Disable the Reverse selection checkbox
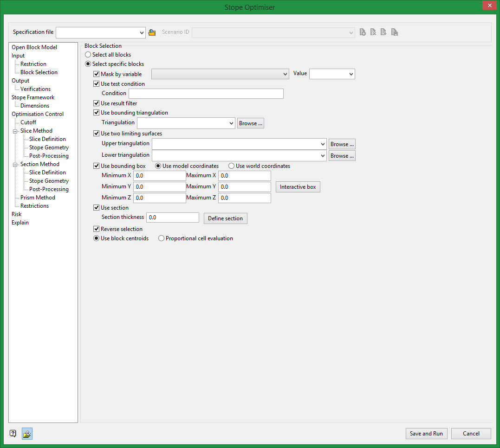 pos(97,229)
